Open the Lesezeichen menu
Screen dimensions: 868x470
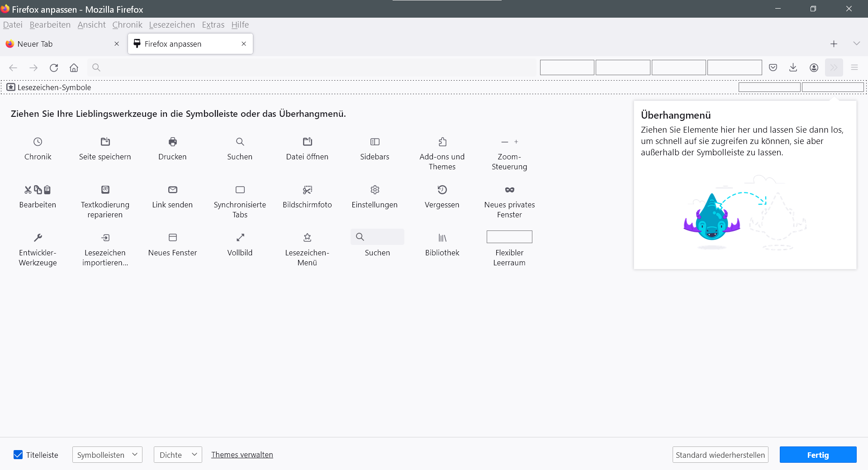coord(172,24)
